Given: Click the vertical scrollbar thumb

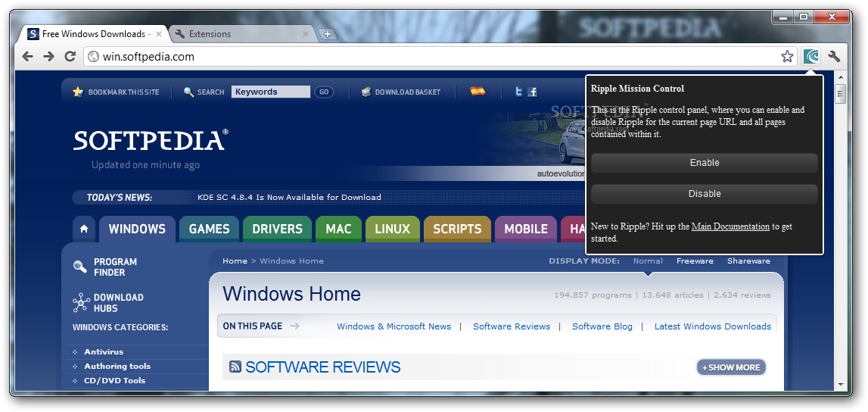Looking at the screenshot, I should [x=841, y=94].
